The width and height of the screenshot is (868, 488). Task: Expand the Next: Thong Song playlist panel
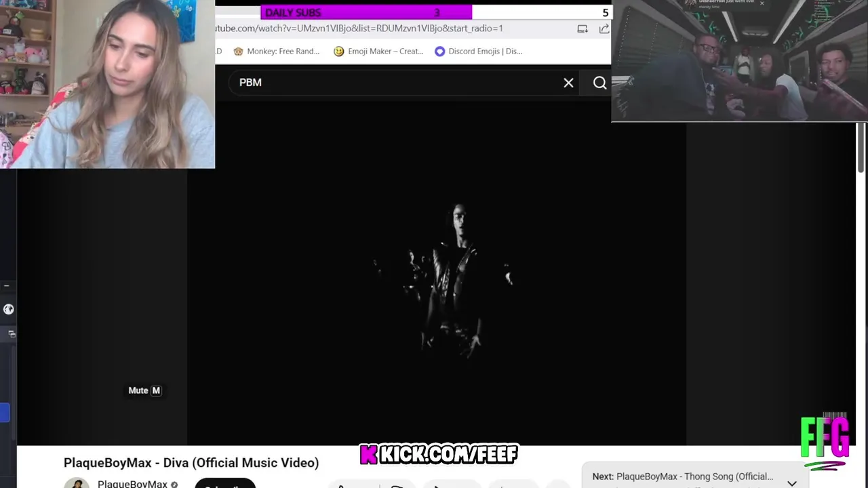click(791, 483)
